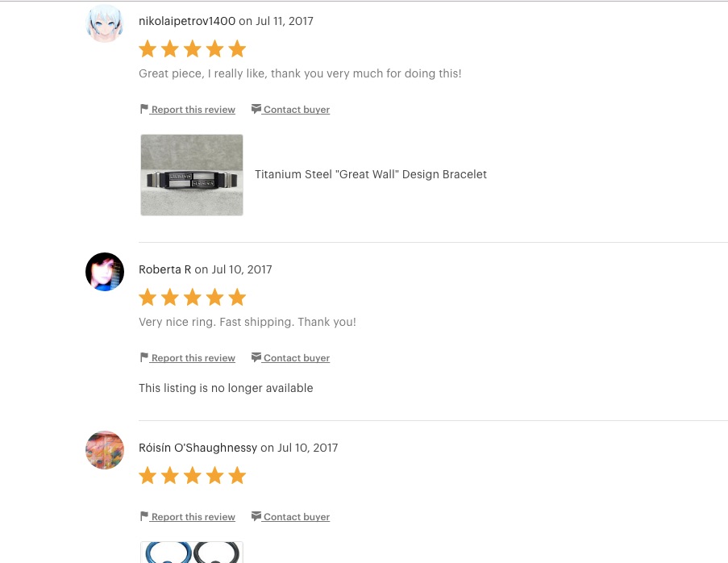
Task: Click the Róisín O'Shaughnessy reviewer name
Action: coord(198,448)
